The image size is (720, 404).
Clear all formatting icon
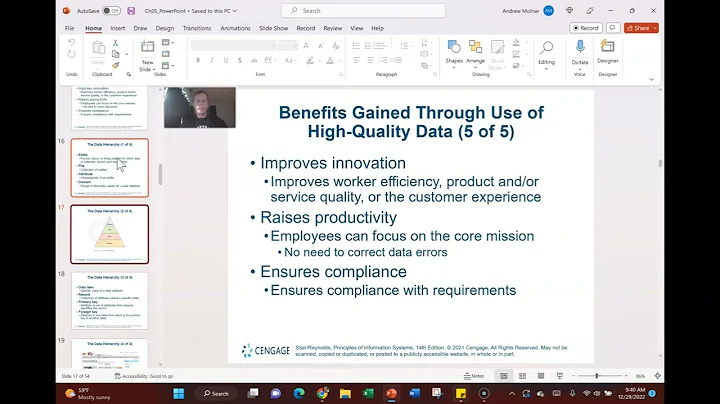coord(336,45)
